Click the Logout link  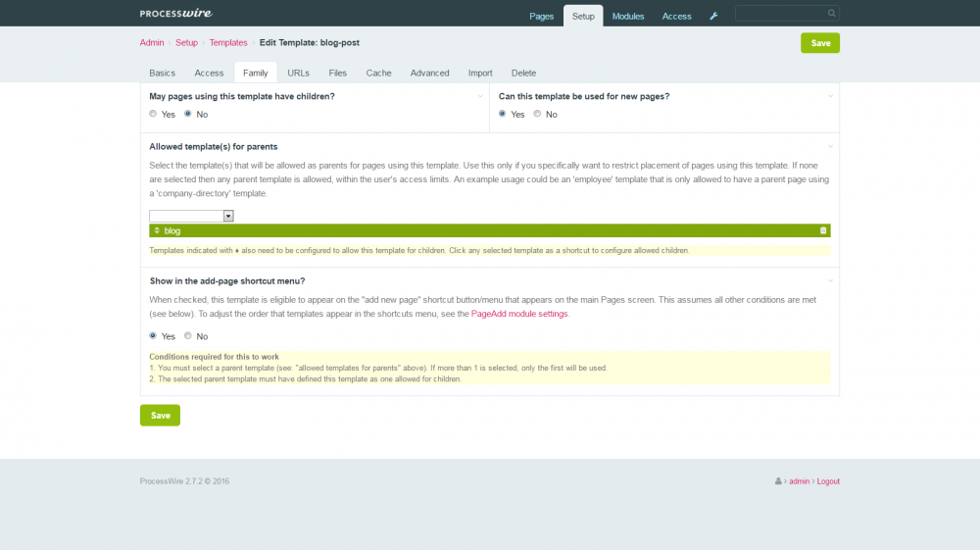tap(828, 481)
